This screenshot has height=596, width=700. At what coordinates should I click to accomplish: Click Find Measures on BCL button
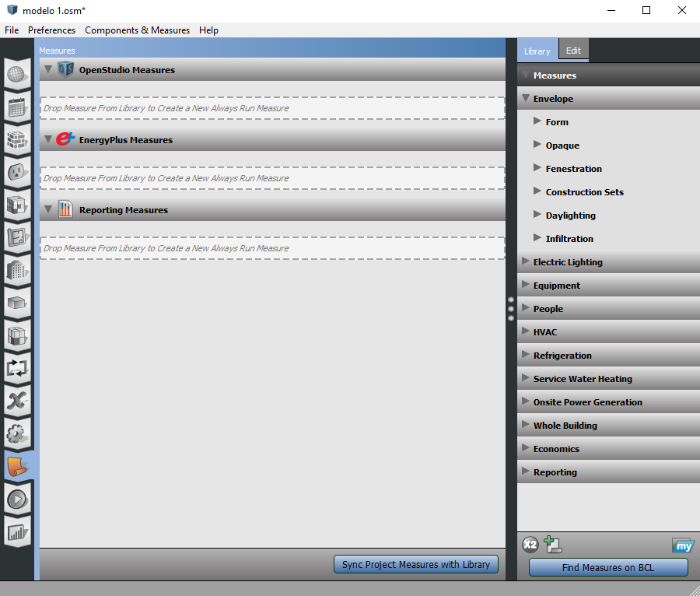(x=607, y=568)
